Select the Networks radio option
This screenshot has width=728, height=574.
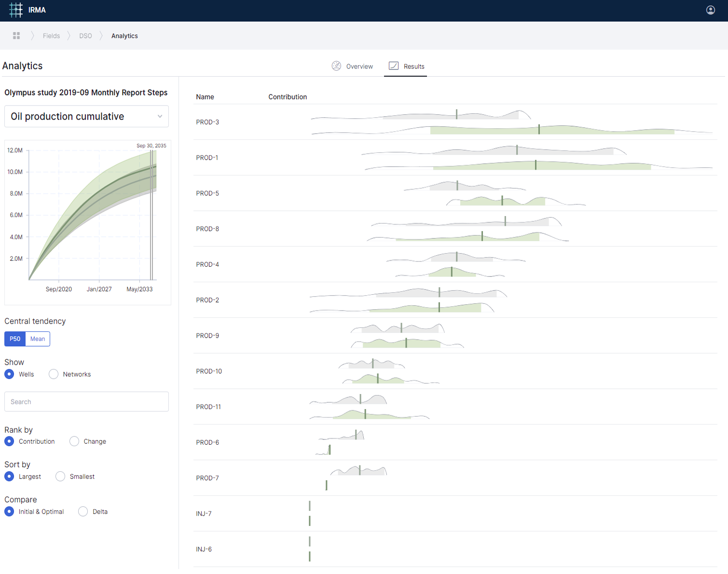[54, 374]
